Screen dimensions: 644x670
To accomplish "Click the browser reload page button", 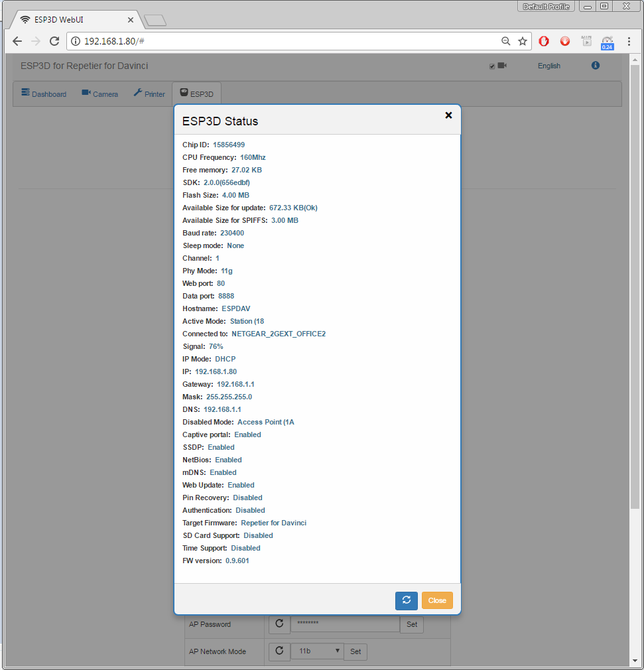I will [54, 41].
